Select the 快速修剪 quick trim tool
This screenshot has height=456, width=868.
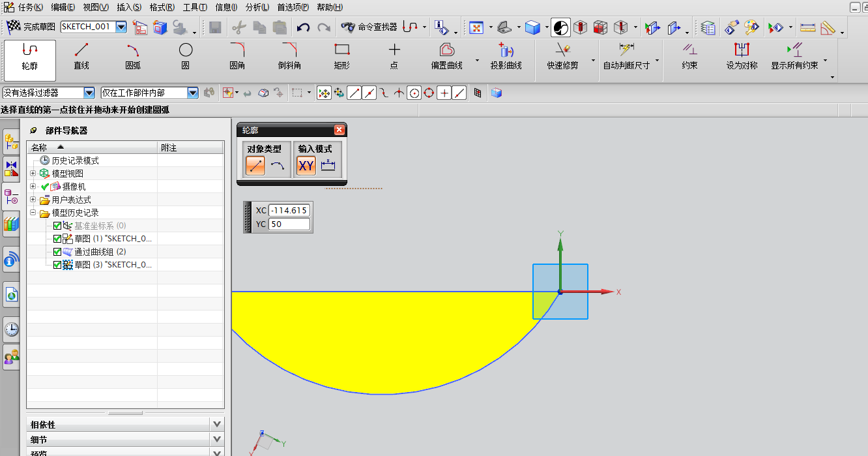tap(563, 57)
